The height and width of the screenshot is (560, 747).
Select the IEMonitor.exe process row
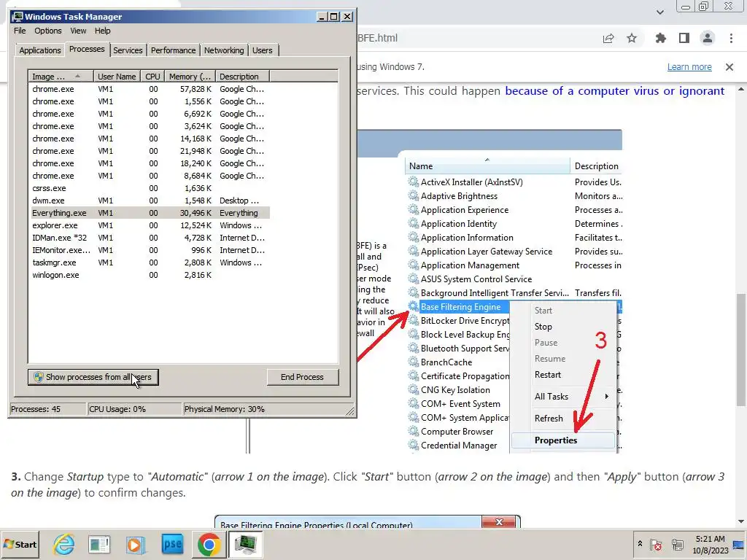[150, 250]
